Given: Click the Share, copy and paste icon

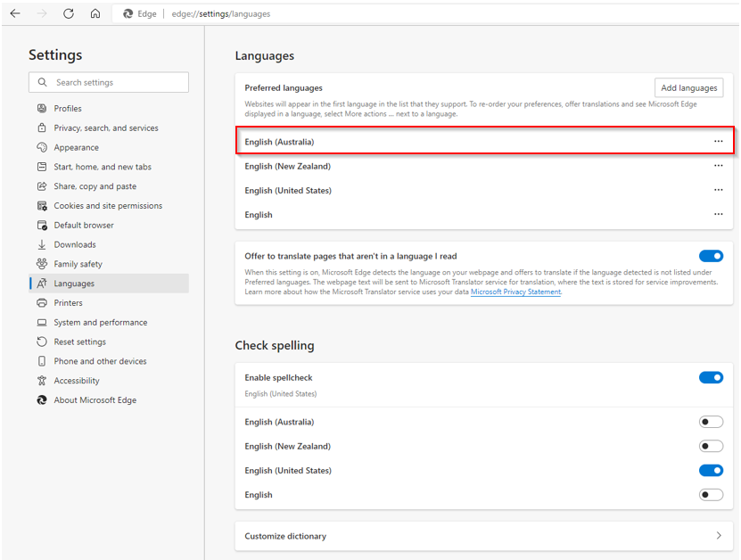Looking at the screenshot, I should pyautogui.click(x=42, y=186).
